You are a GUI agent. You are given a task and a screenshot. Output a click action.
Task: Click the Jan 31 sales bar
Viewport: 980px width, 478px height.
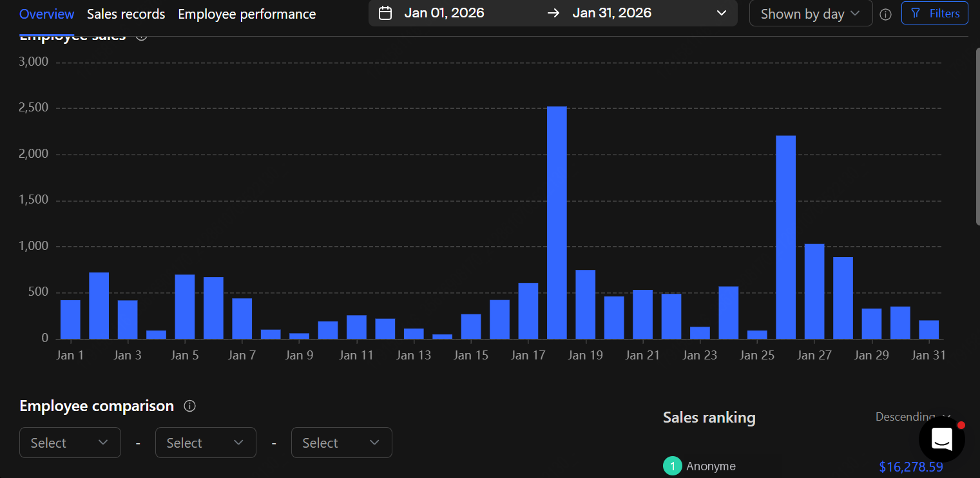pyautogui.click(x=928, y=330)
